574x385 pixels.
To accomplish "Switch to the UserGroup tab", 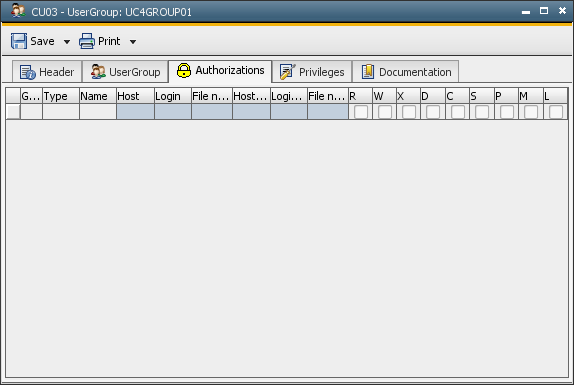I will (126, 72).
